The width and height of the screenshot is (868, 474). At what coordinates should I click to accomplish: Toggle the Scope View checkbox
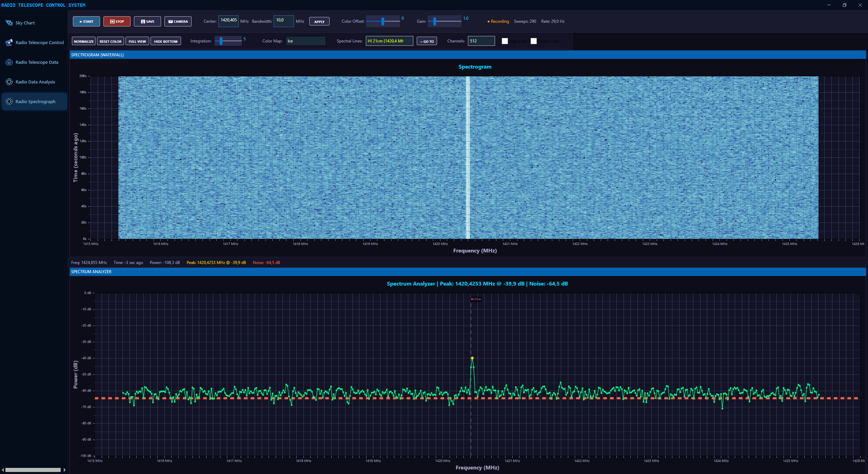(x=533, y=41)
